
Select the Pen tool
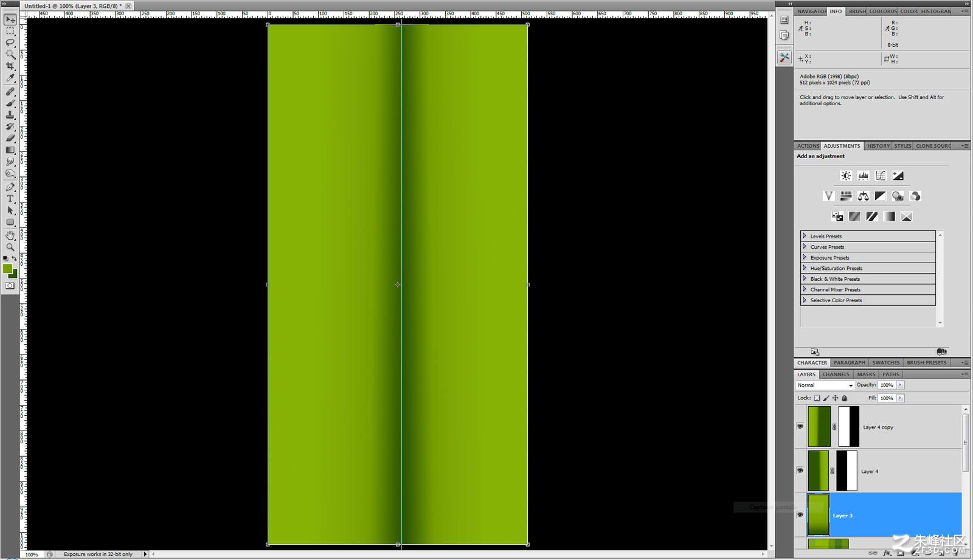(x=10, y=187)
